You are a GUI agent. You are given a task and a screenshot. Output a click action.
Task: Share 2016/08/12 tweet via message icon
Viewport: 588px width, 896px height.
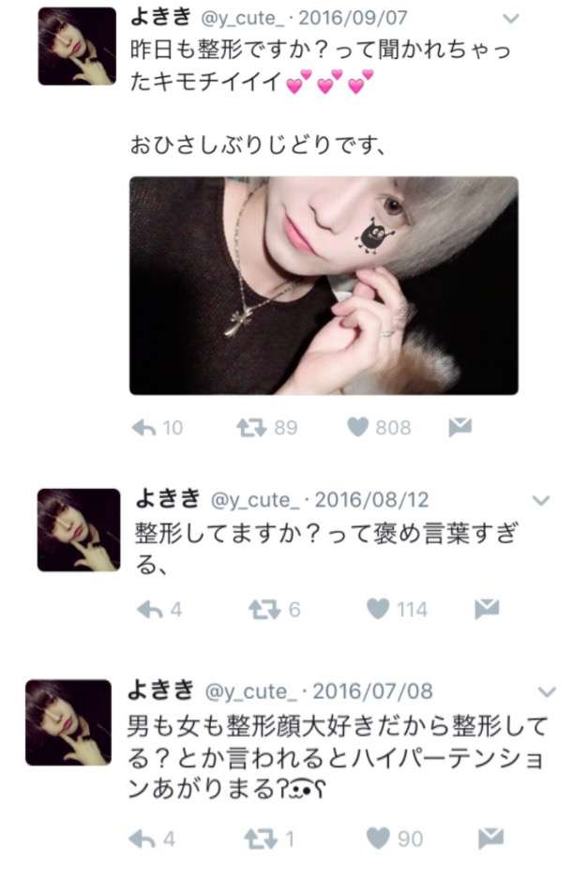click(x=487, y=609)
